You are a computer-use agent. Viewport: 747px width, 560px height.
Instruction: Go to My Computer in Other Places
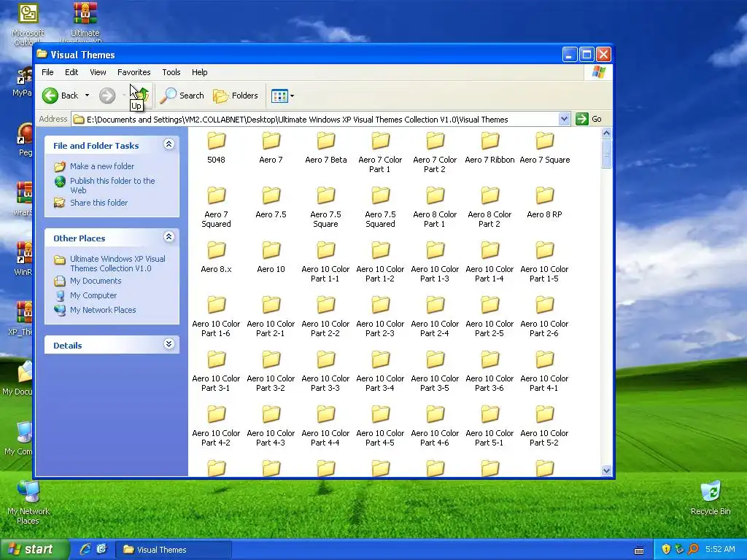[x=85, y=296]
